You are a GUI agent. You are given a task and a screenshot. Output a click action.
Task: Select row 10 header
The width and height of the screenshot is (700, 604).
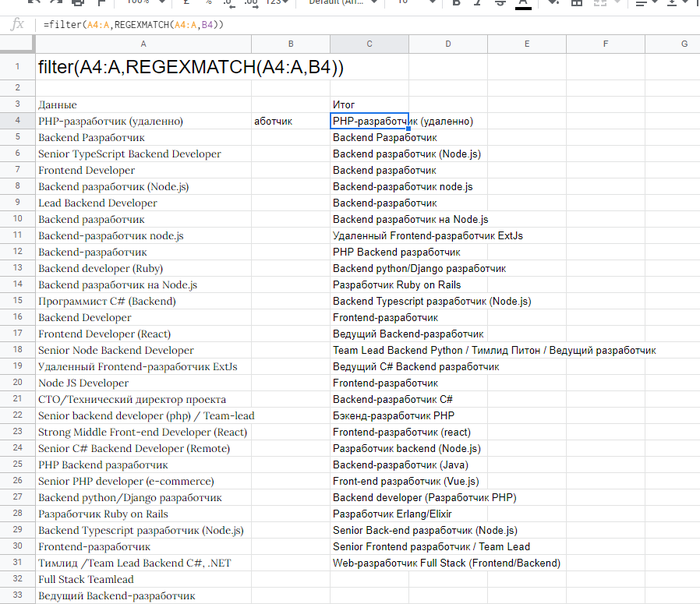pos(17,219)
